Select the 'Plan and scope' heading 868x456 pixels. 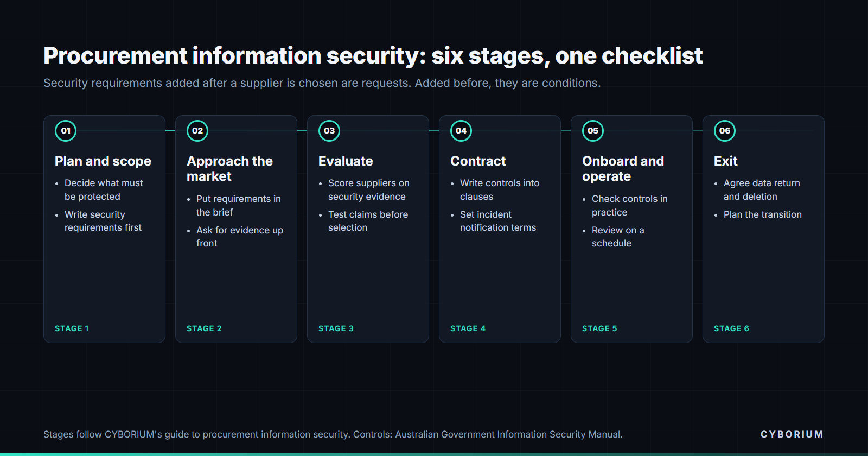[x=103, y=161]
